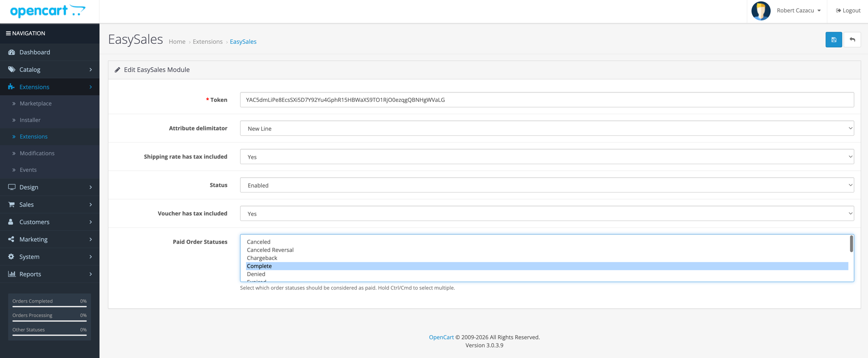Click the OpenCart footer link
This screenshot has height=358, width=868.
(x=441, y=337)
